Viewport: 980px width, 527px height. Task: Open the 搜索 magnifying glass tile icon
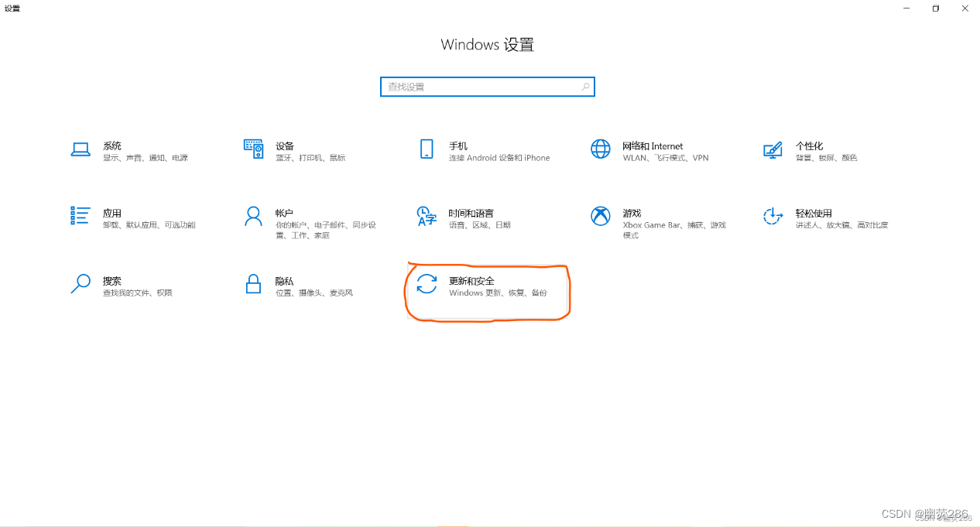81,284
